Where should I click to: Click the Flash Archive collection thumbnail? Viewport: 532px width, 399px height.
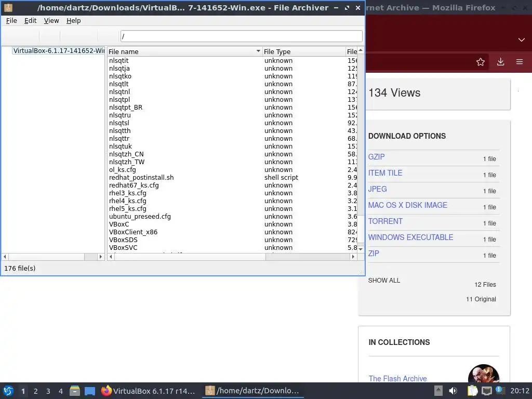click(x=484, y=374)
